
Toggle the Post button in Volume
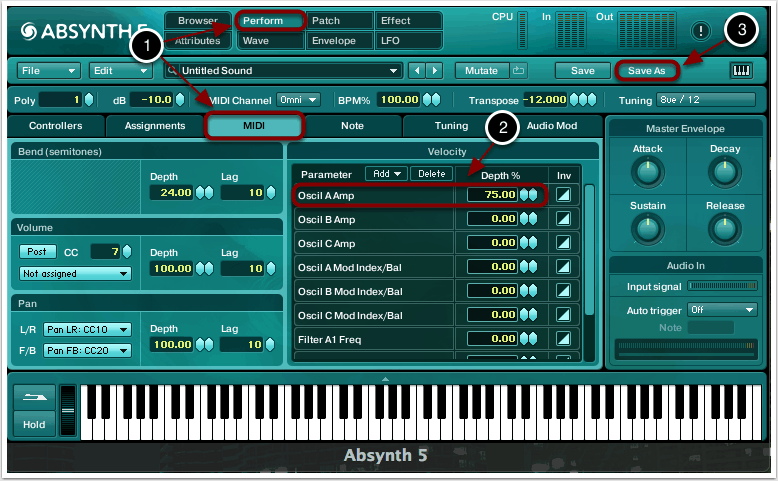[x=38, y=252]
